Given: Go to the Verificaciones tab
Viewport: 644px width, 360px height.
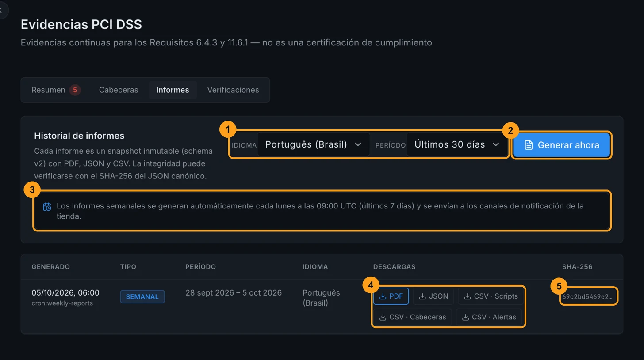Looking at the screenshot, I should click(x=233, y=90).
